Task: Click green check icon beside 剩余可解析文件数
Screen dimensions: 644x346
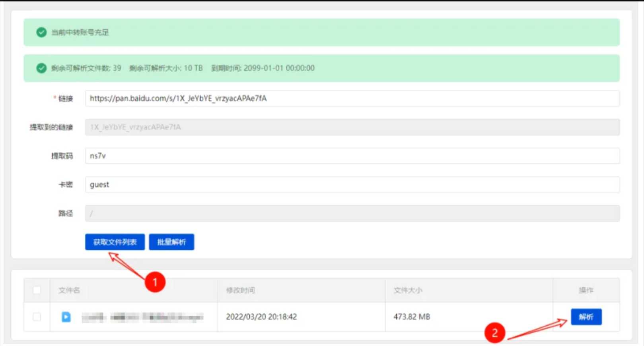Action: click(x=41, y=68)
